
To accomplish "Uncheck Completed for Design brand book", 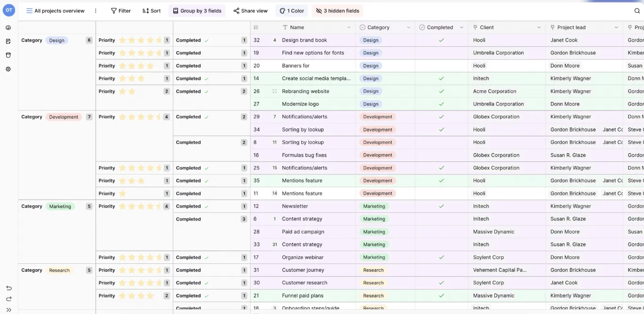I will click(441, 40).
